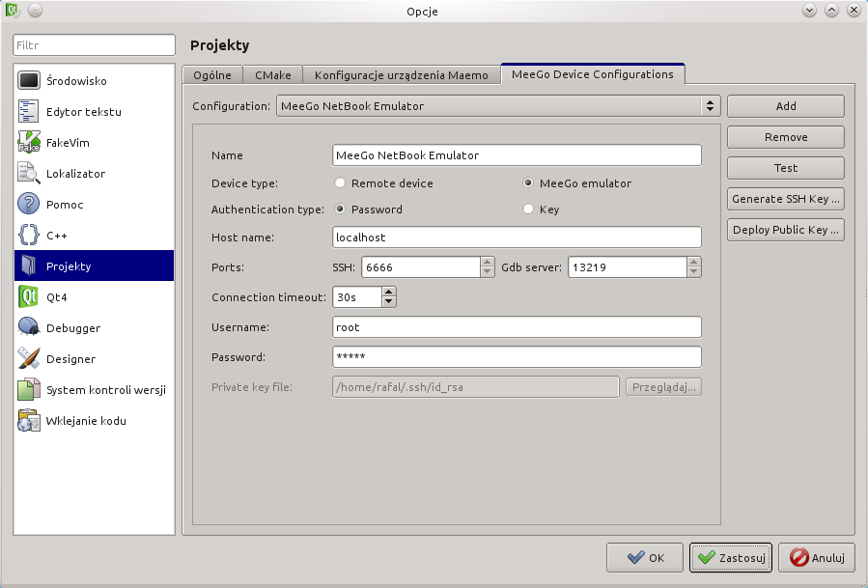Increase the Gdb server port
The height and width of the screenshot is (588, 868).
[693, 262]
